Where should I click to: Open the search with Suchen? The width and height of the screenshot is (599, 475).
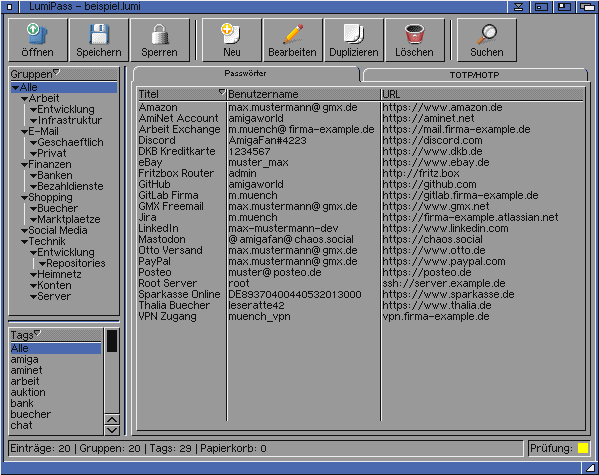(x=487, y=40)
